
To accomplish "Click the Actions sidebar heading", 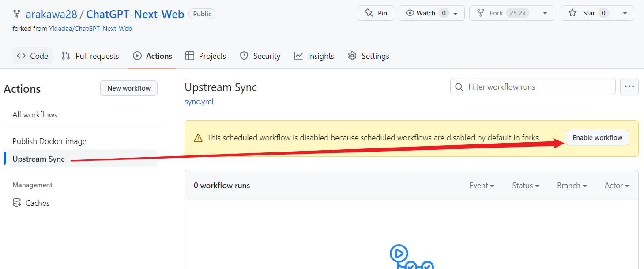I will [22, 89].
